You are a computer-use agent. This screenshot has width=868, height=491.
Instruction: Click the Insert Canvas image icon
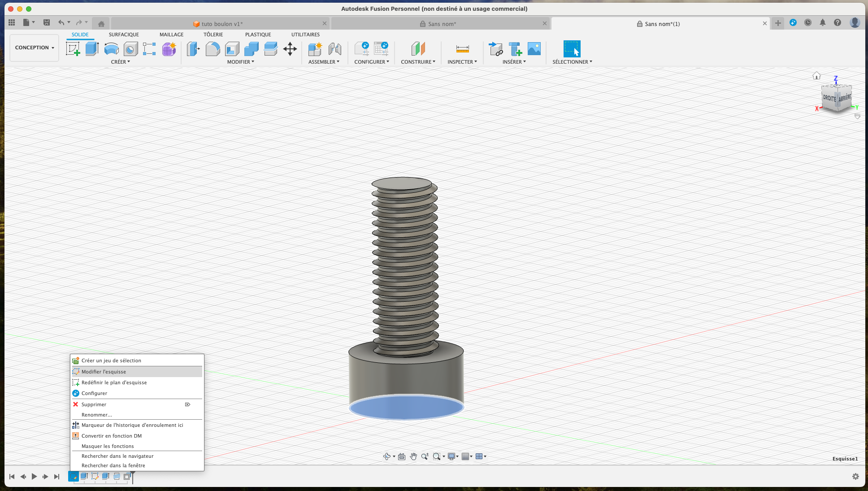(x=534, y=48)
